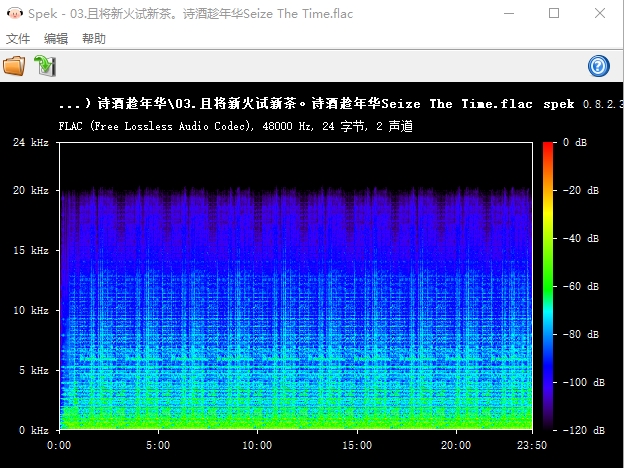624x468 pixels.
Task: Open a file with the folder icon
Action: tap(14, 66)
